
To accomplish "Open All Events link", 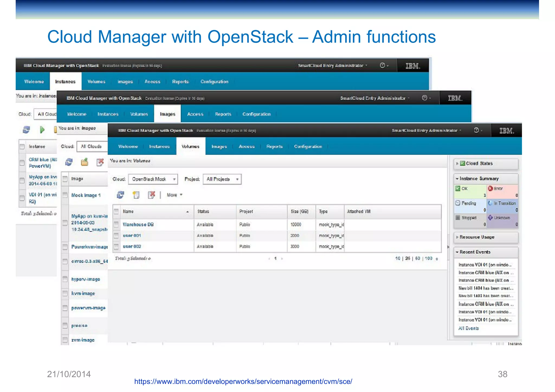I will (x=468, y=328).
